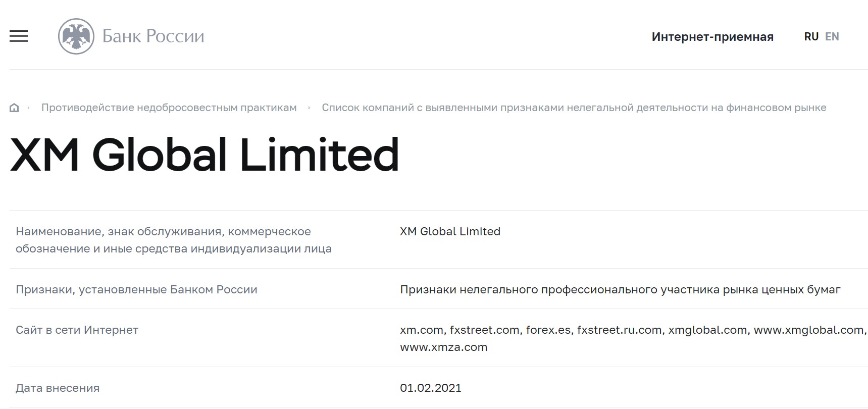Open Противодействие недобросовестным практикам breadcrumb
The height and width of the screenshot is (409, 868).
(169, 108)
